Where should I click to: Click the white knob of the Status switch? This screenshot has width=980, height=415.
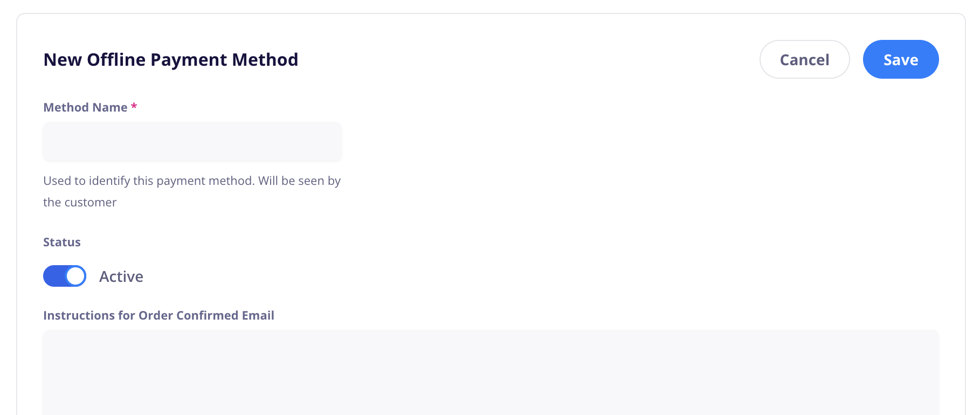(x=75, y=276)
